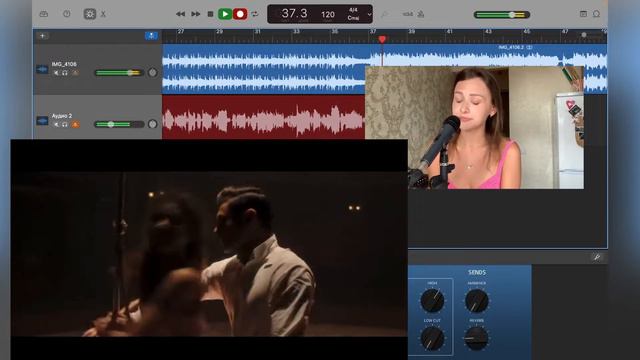
Task: Click bar 33 on the timeline ruler
Action: coord(296,31)
